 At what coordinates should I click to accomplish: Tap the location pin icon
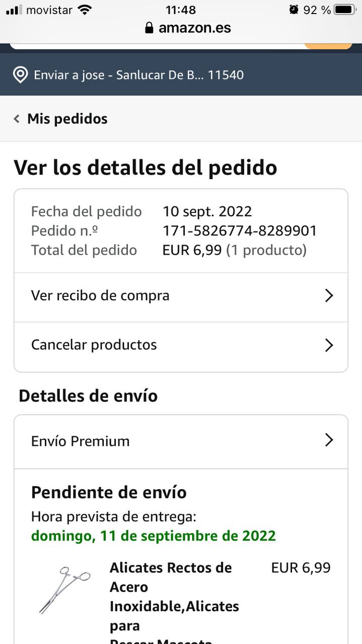click(x=20, y=75)
